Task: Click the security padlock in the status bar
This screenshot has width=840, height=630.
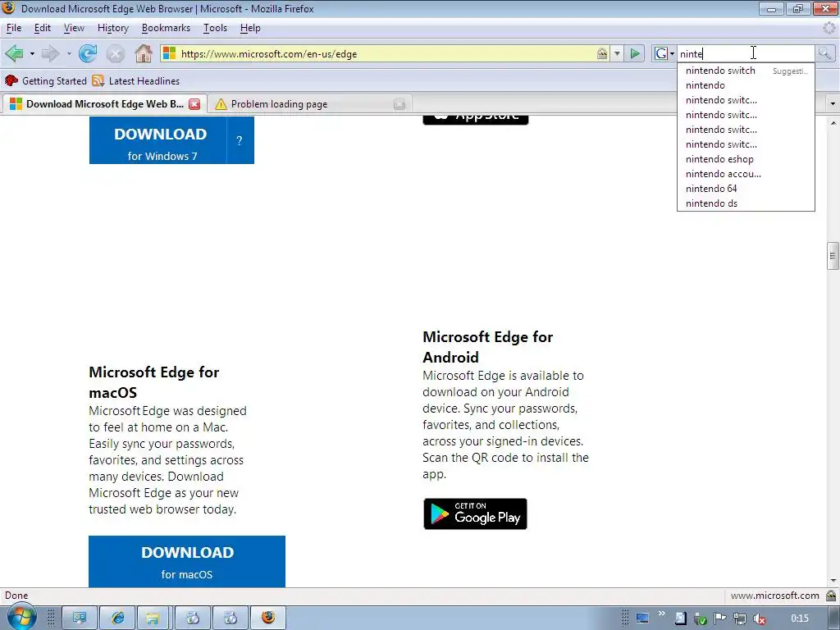Action: (x=831, y=596)
